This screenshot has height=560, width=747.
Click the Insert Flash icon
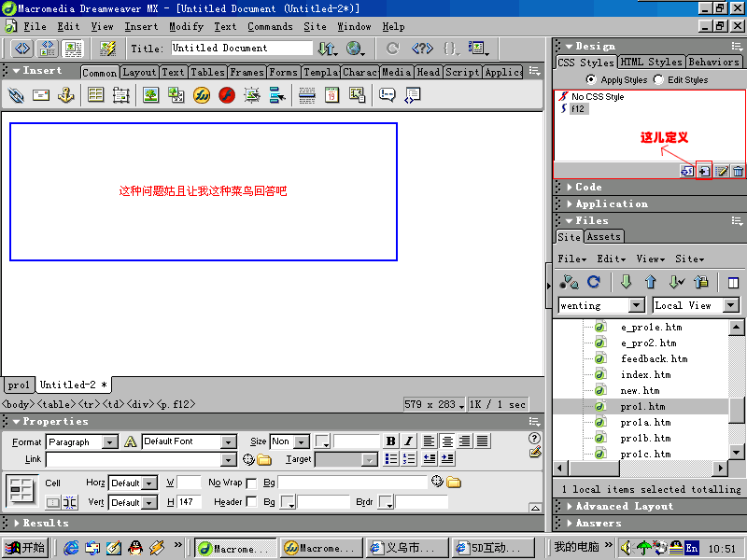pos(227,95)
